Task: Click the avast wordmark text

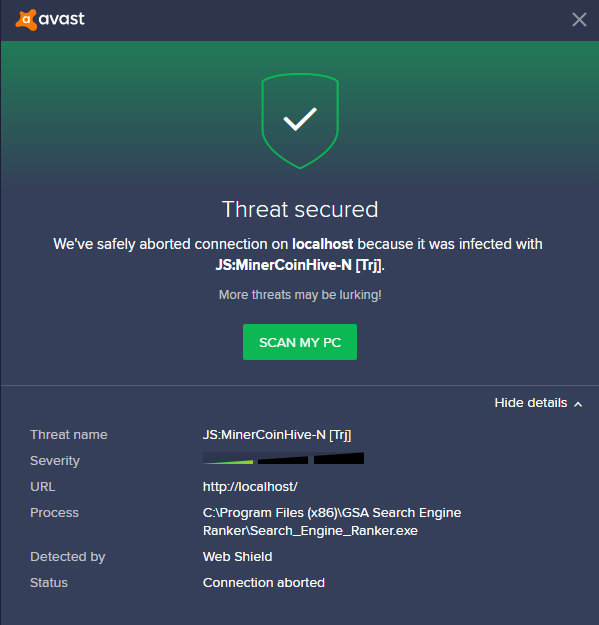Action: (x=61, y=19)
